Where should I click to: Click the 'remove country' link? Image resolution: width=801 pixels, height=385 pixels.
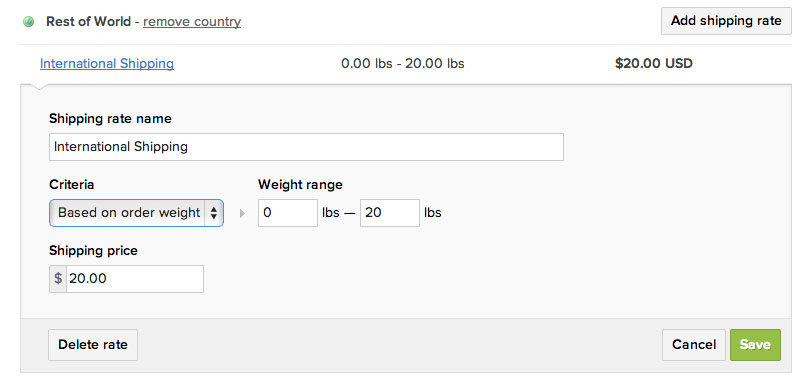coord(192,22)
